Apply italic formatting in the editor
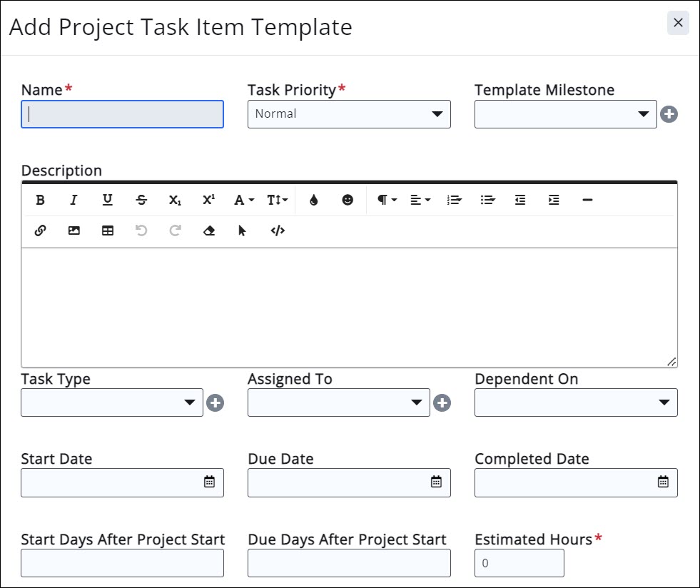This screenshot has width=700, height=588. pyautogui.click(x=73, y=201)
